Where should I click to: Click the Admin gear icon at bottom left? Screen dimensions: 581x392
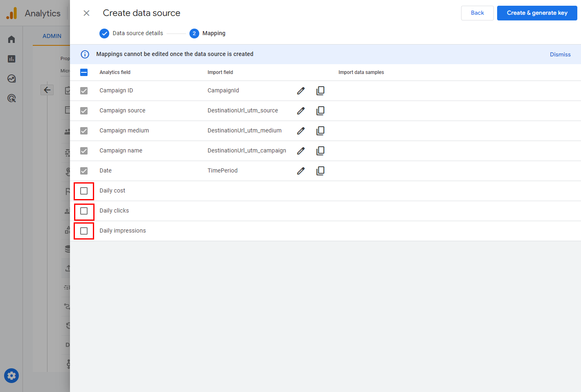click(x=11, y=376)
